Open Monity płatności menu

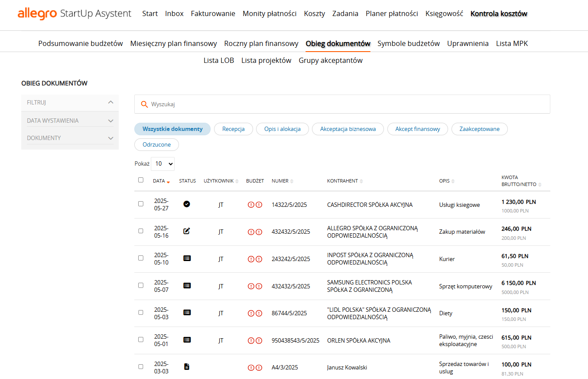click(x=270, y=13)
